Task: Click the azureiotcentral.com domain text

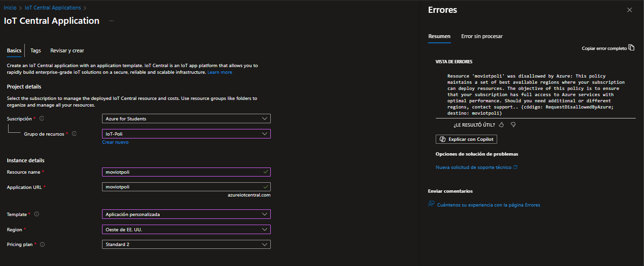Action: point(249,195)
